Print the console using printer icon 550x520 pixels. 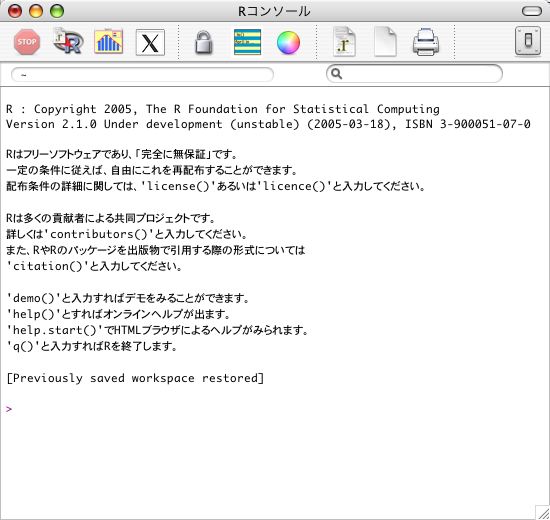point(426,42)
